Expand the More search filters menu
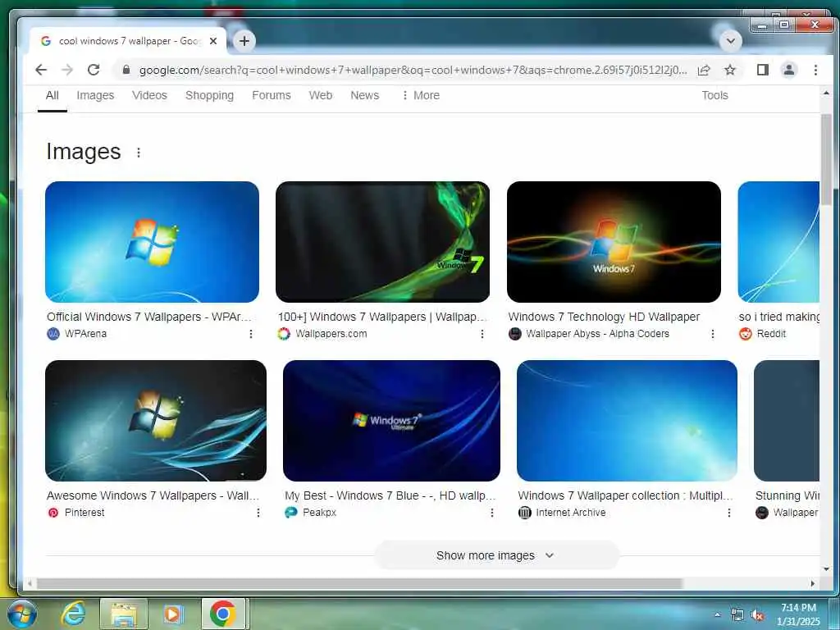Image resolution: width=840 pixels, height=630 pixels. pyautogui.click(x=421, y=95)
